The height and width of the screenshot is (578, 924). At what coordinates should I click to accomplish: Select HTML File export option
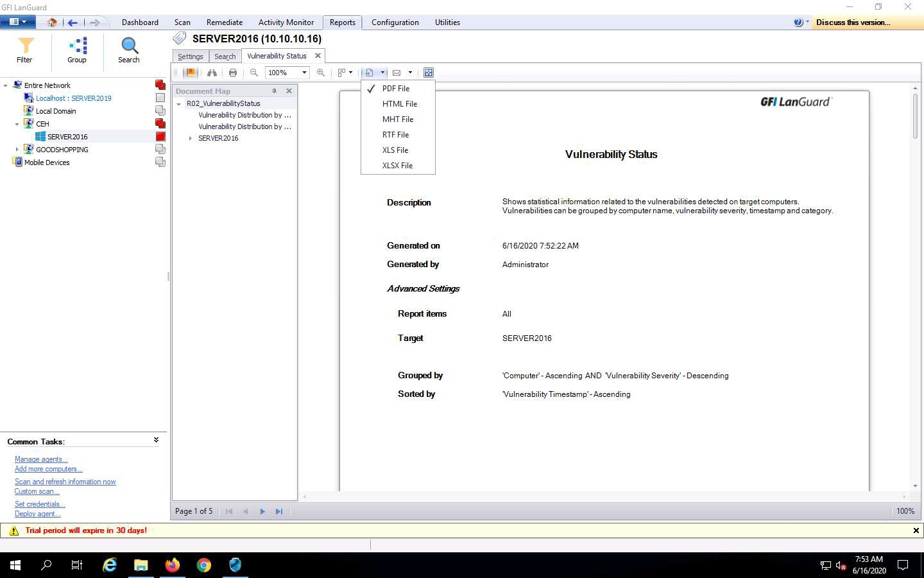click(x=398, y=104)
